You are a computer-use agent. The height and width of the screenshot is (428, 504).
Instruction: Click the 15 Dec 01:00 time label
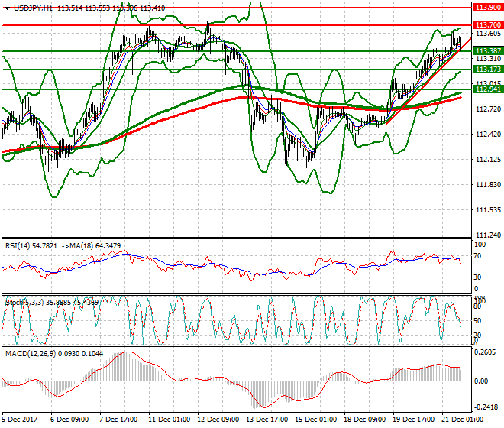pos(315,420)
